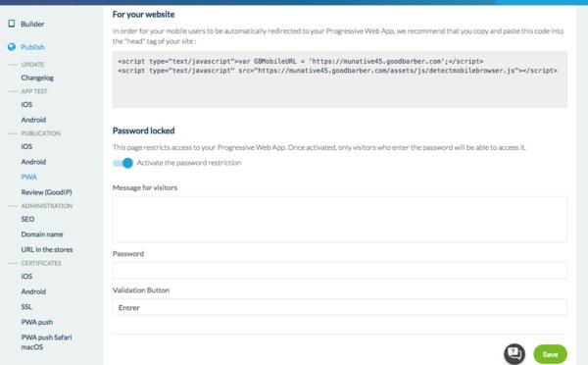Select iOS under App Test
The width and height of the screenshot is (588, 365).
[x=26, y=104]
